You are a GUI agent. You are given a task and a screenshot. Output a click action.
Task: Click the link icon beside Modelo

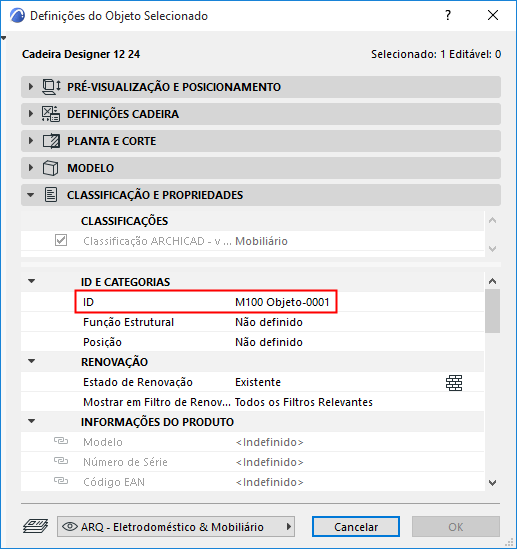pos(61,441)
